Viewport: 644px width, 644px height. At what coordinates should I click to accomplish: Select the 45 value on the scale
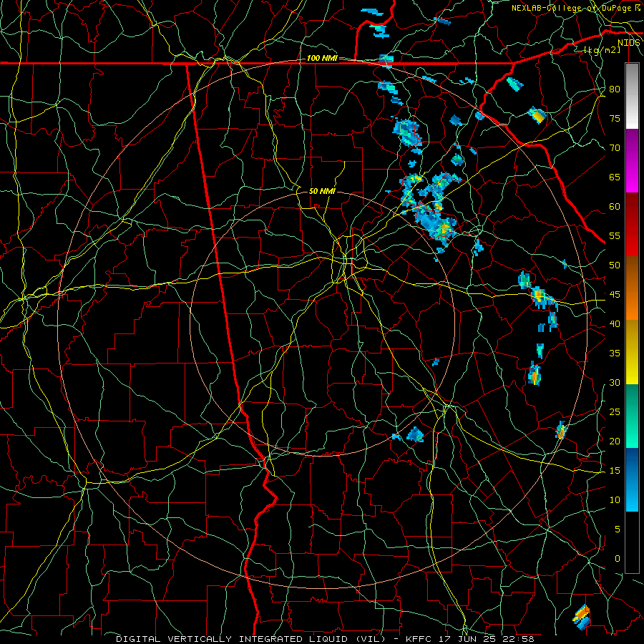[x=615, y=295]
